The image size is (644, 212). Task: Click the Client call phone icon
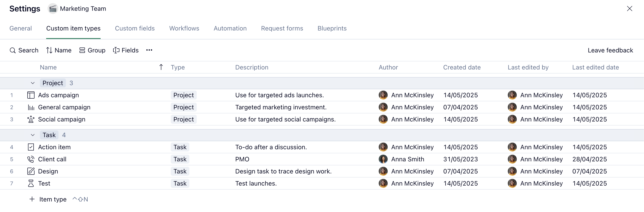click(31, 159)
